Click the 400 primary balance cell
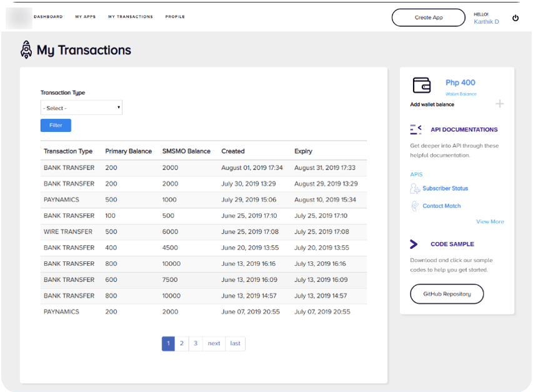 coord(111,248)
